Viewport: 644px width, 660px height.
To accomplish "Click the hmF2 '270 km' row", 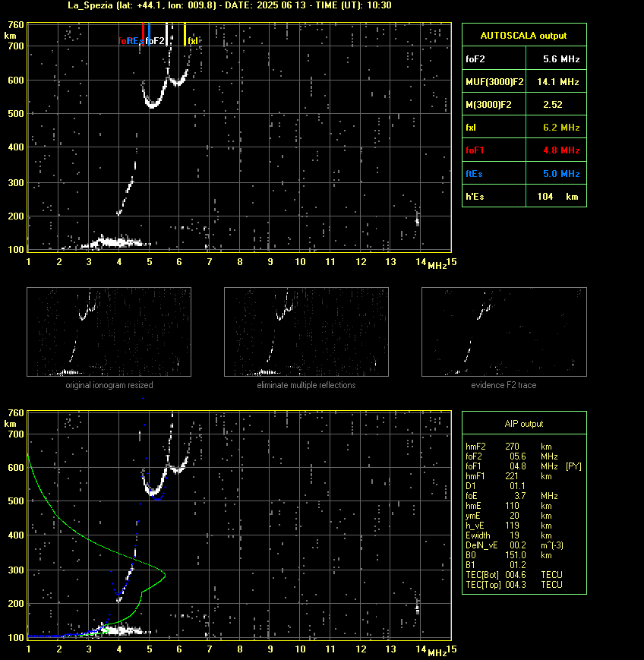I will click(x=509, y=446).
